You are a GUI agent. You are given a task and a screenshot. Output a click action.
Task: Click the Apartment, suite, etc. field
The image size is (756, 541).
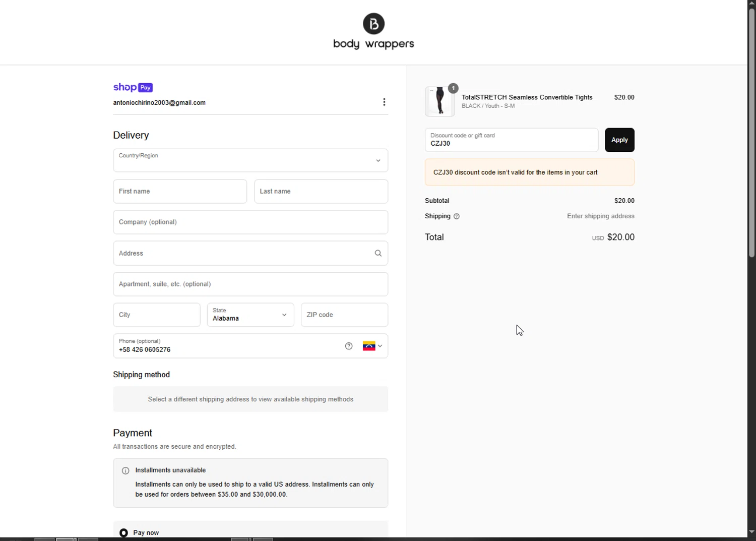tap(250, 284)
